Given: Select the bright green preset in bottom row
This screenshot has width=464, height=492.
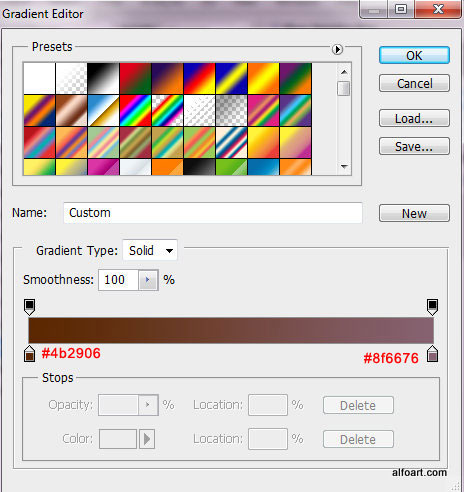Looking at the screenshot, I should tap(231, 167).
